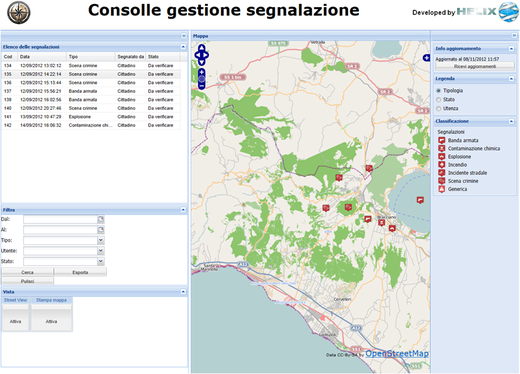Open the Stato filter dropdown
520x374 pixels.
101,261
